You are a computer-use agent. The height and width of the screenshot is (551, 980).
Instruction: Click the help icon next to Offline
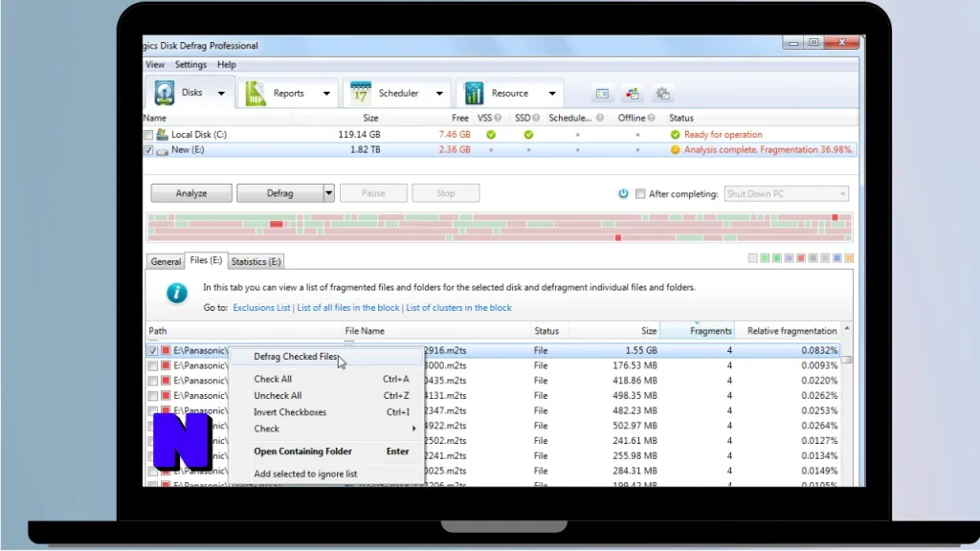[651, 118]
